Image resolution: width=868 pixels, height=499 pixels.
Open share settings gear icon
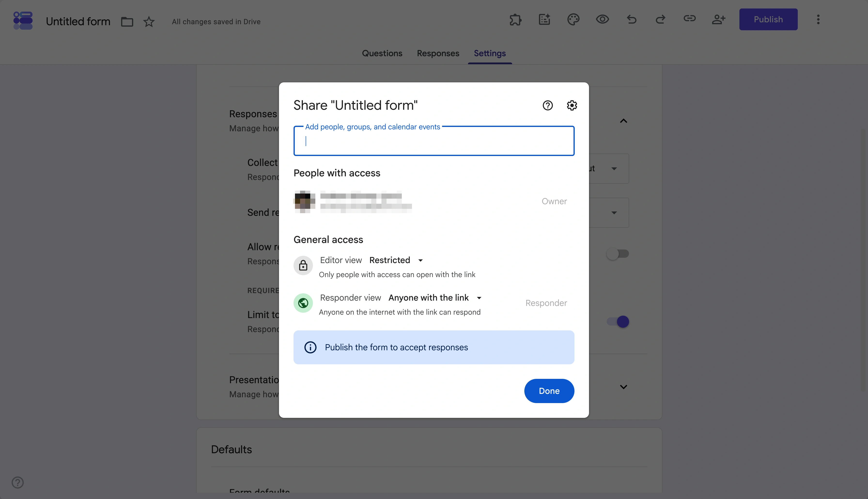click(572, 105)
